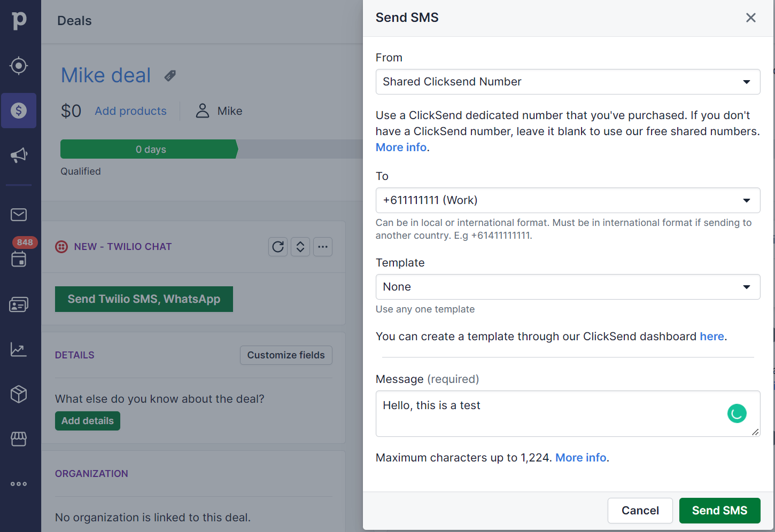
Task: Click the green Grammarly icon in message box
Action: coord(737,413)
